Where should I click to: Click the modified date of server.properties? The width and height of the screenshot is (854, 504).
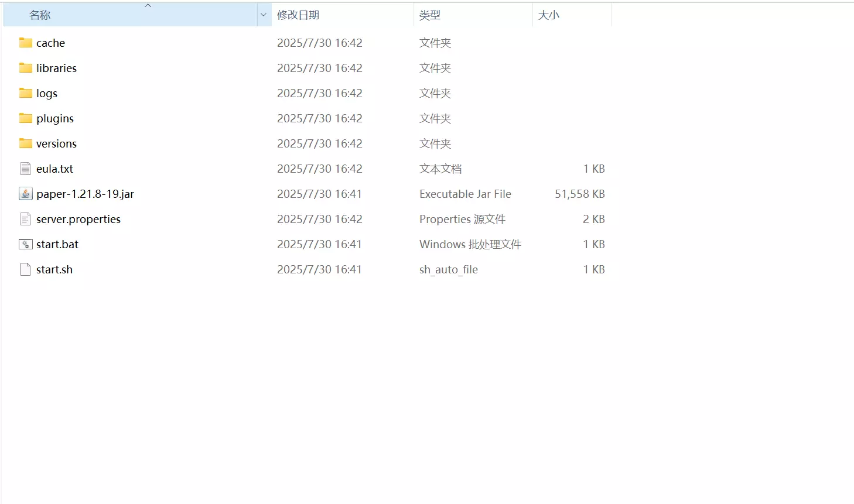point(320,219)
